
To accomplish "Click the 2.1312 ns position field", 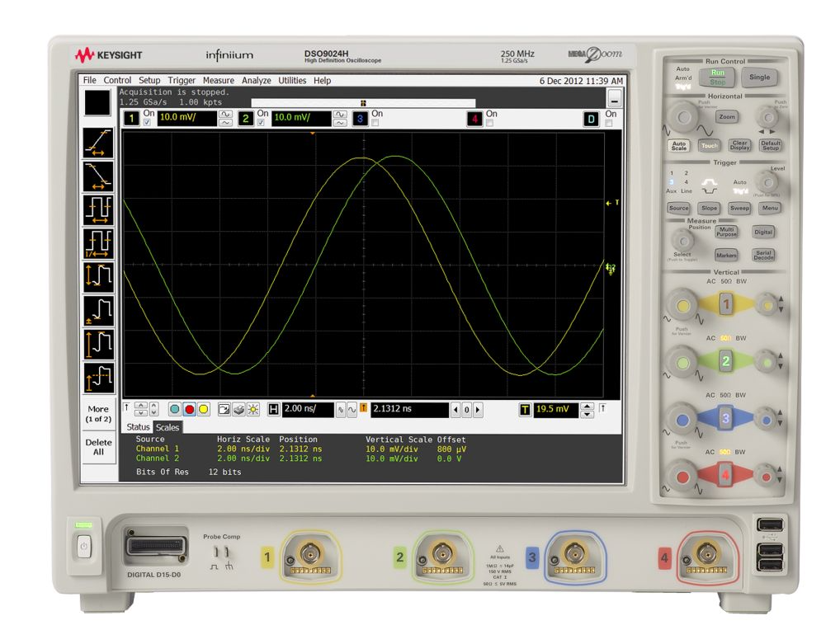I will (x=404, y=409).
